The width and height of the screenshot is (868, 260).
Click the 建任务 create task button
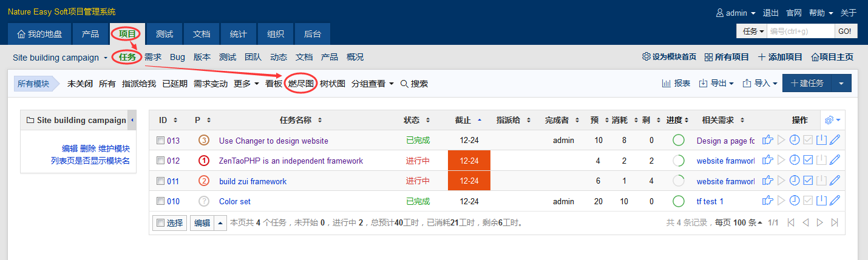click(807, 83)
